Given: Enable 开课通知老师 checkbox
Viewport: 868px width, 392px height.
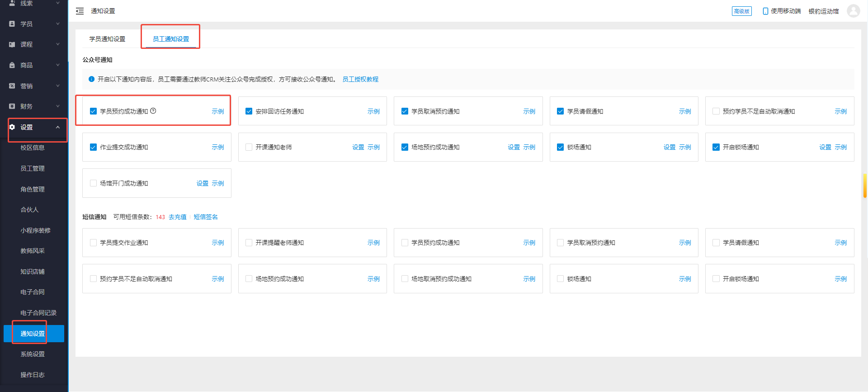Looking at the screenshot, I should coord(249,147).
